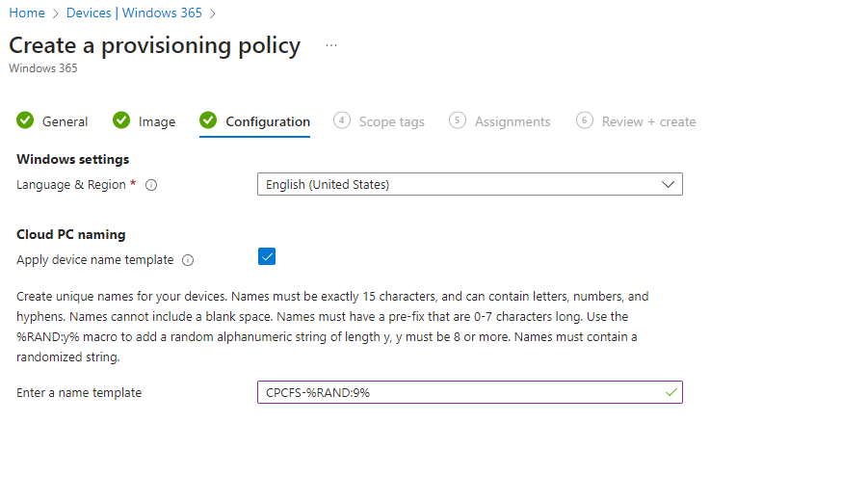Switch to the General tab
The image size is (868, 502).
(65, 121)
